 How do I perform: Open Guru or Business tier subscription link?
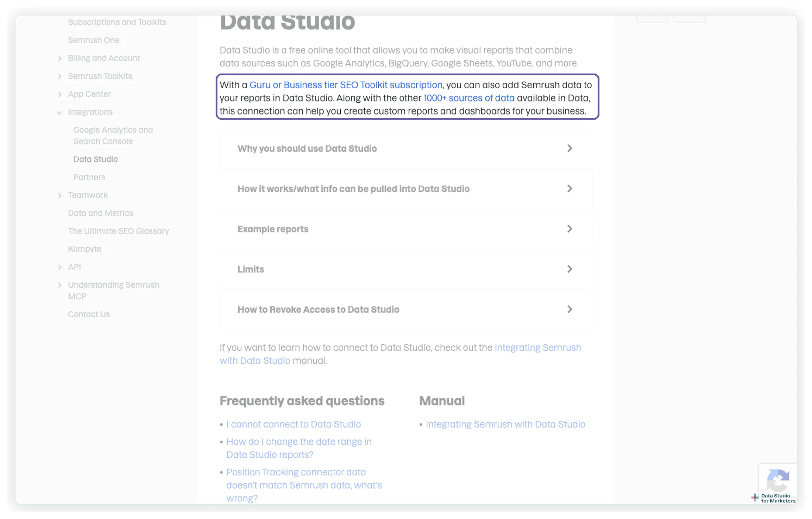tap(346, 85)
